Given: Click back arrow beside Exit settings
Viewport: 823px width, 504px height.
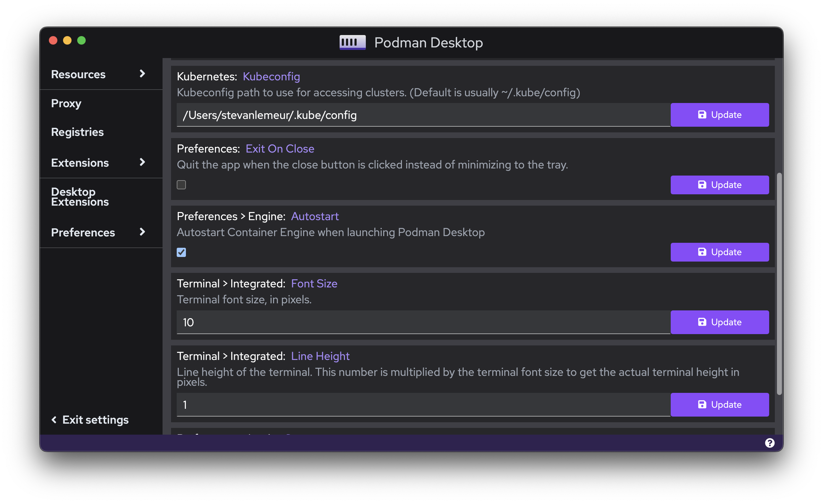Looking at the screenshot, I should pos(54,420).
